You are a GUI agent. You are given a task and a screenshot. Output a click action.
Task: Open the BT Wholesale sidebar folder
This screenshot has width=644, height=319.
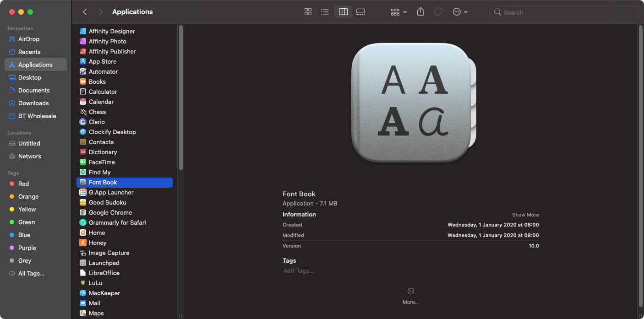tap(36, 116)
